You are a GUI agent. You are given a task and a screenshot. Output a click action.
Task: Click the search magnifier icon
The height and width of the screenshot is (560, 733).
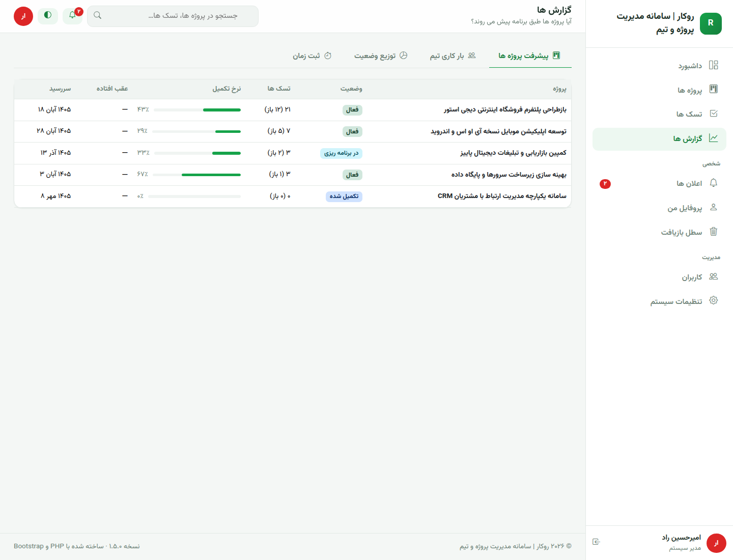pos(98,15)
